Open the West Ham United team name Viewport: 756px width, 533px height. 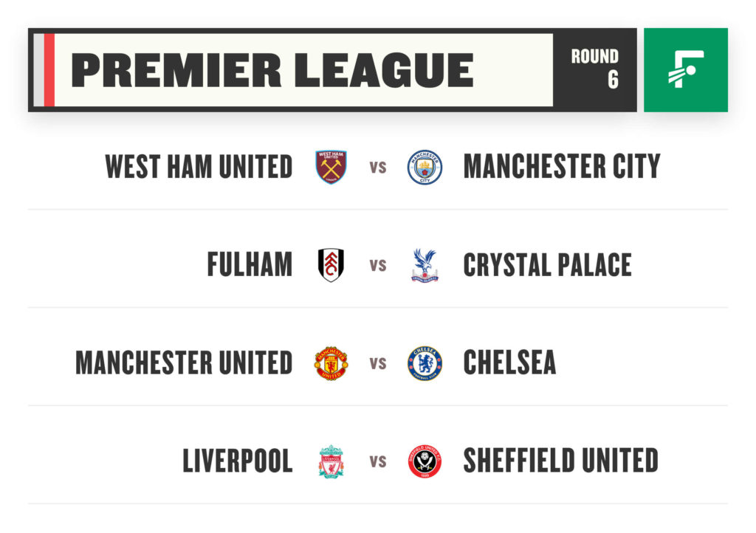(199, 167)
